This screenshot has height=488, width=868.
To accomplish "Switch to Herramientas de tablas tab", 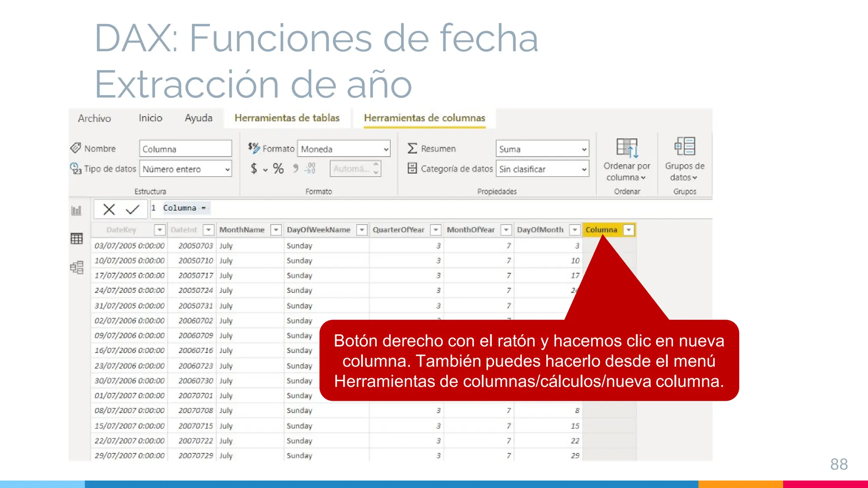I will [x=287, y=118].
